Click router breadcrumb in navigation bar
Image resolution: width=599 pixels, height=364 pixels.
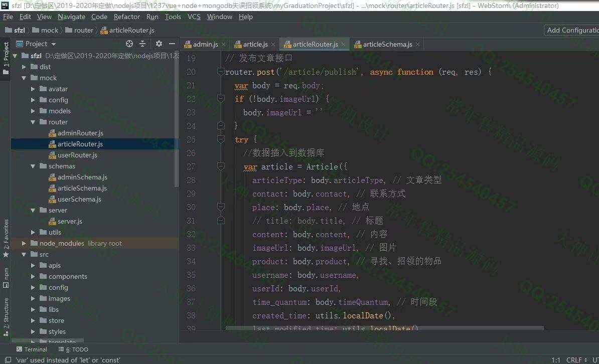point(79,30)
